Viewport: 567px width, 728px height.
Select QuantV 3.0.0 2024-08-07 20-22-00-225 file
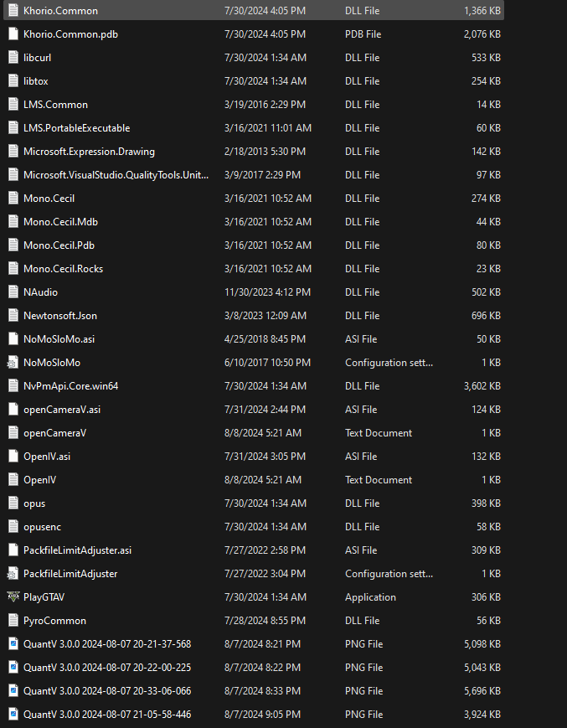coord(107,667)
